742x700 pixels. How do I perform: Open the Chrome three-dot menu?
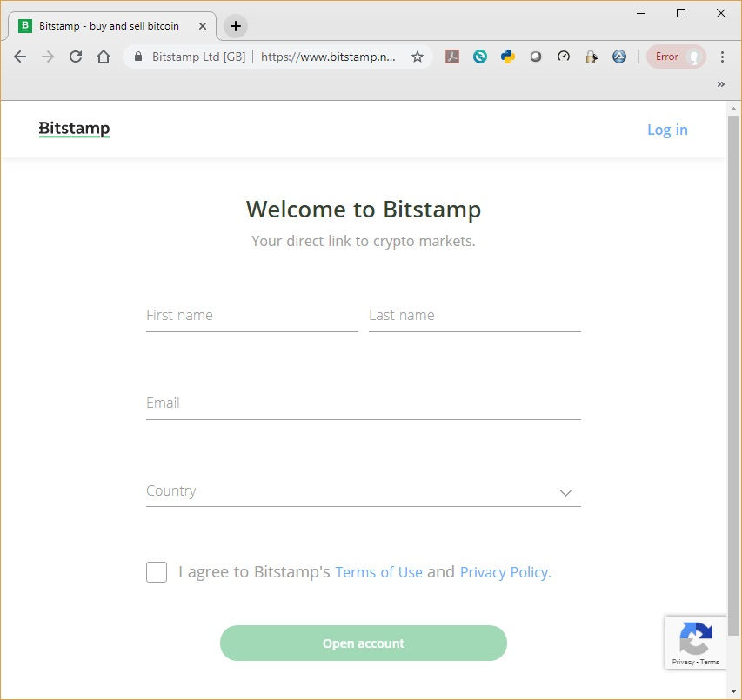[x=722, y=57]
